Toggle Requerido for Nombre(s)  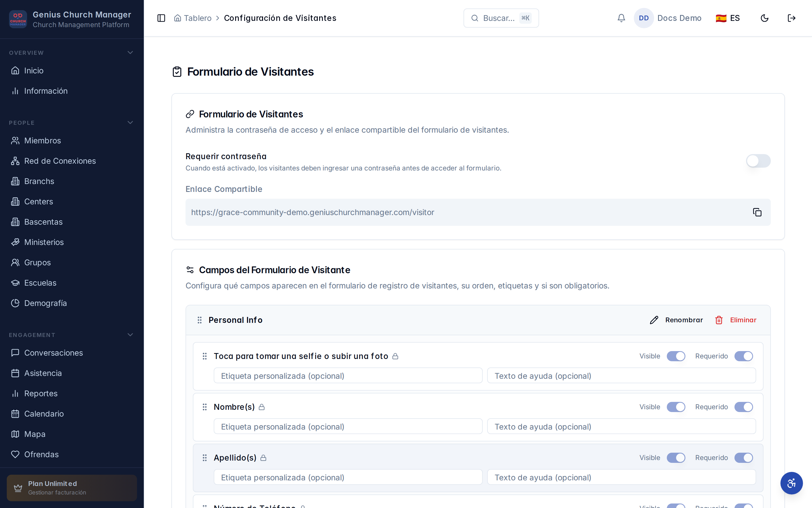coord(743,407)
